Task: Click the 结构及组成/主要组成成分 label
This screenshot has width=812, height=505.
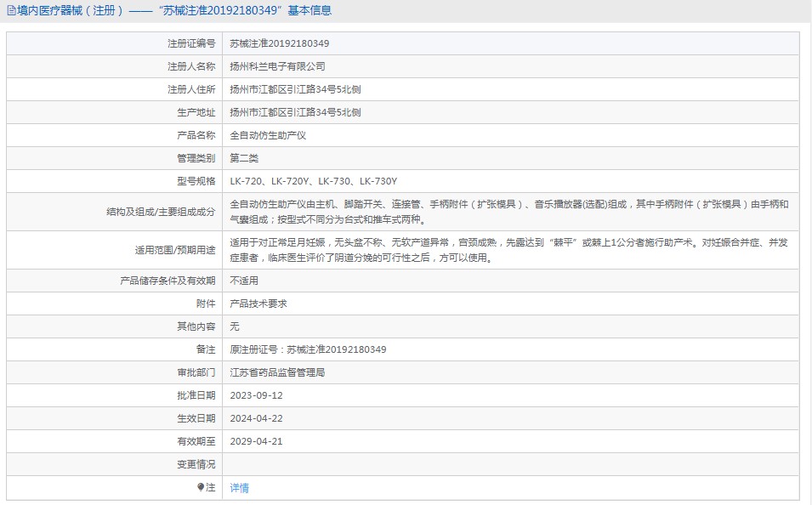Action: point(161,212)
